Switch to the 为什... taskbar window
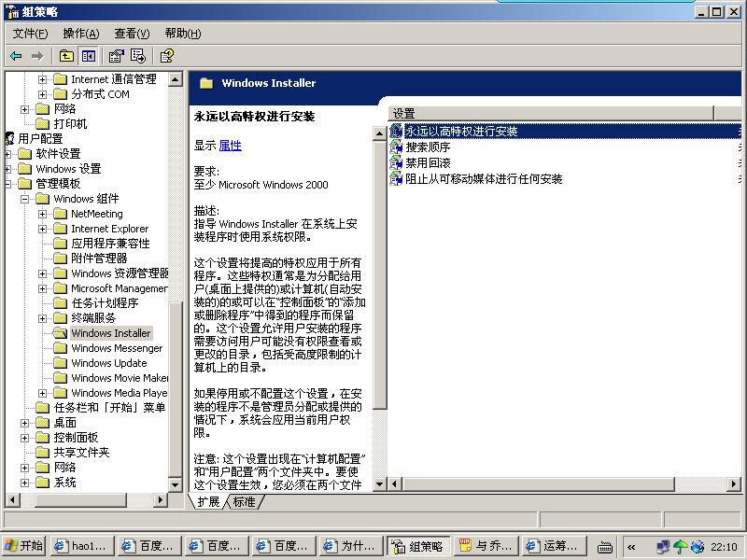Image resolution: width=747 pixels, height=560 pixels. [x=353, y=546]
